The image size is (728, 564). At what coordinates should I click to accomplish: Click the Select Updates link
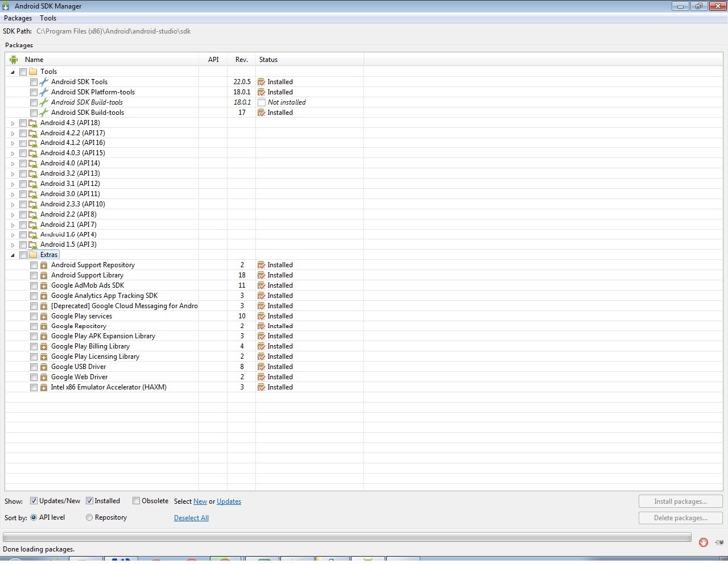229,501
